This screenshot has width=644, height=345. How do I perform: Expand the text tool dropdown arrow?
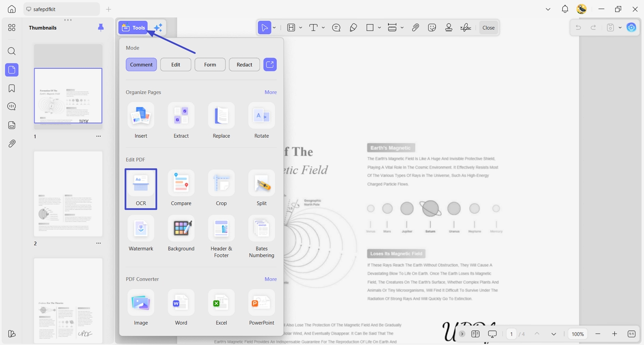[323, 28]
